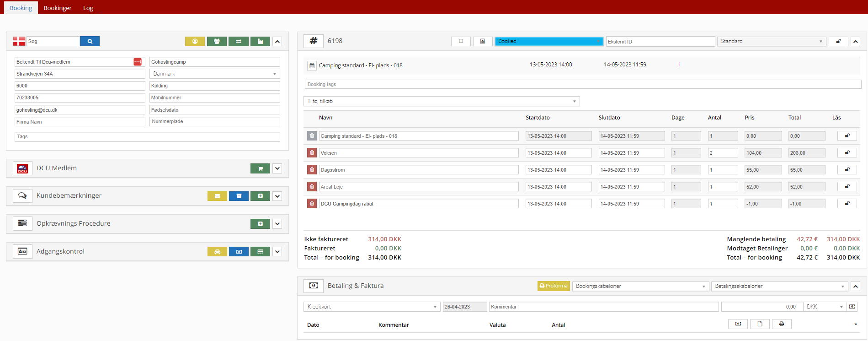Click the Booking tags input field

point(582,84)
